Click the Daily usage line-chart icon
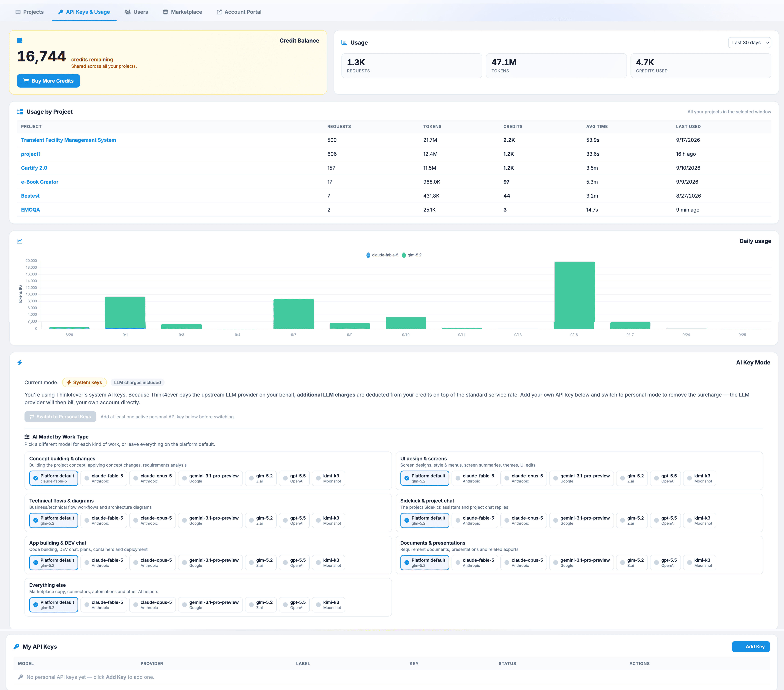784x690 pixels. coord(20,241)
